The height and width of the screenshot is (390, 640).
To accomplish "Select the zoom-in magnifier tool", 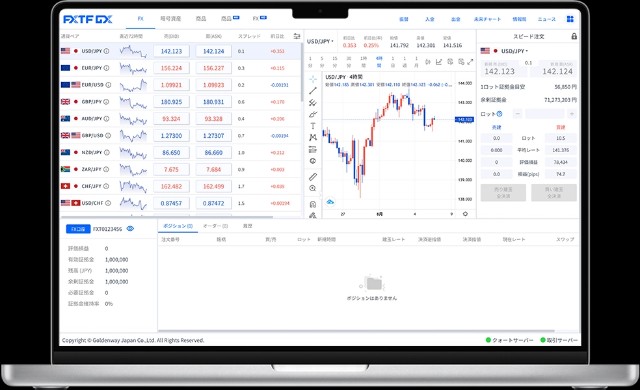I will (x=313, y=188).
